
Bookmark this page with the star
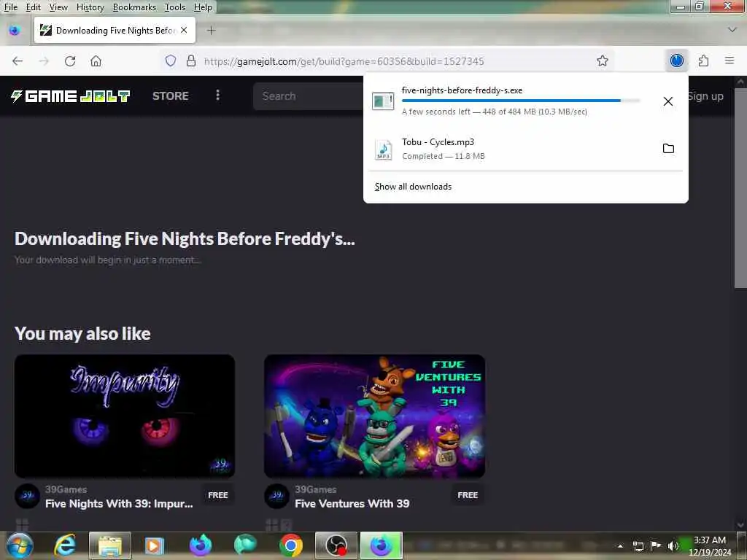[602, 61]
